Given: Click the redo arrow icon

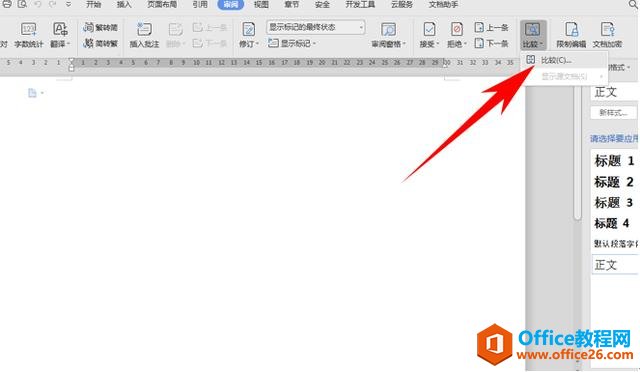Looking at the screenshot, I should [x=52, y=4].
